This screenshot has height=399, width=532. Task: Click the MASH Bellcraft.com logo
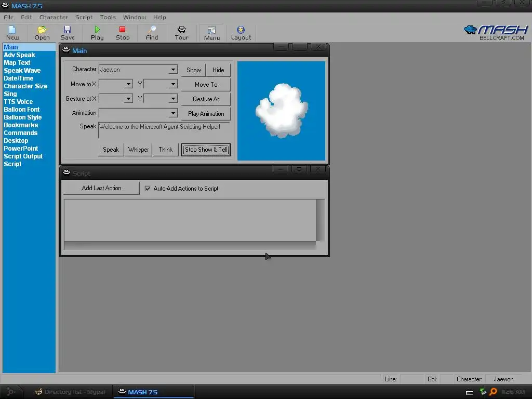click(x=495, y=33)
